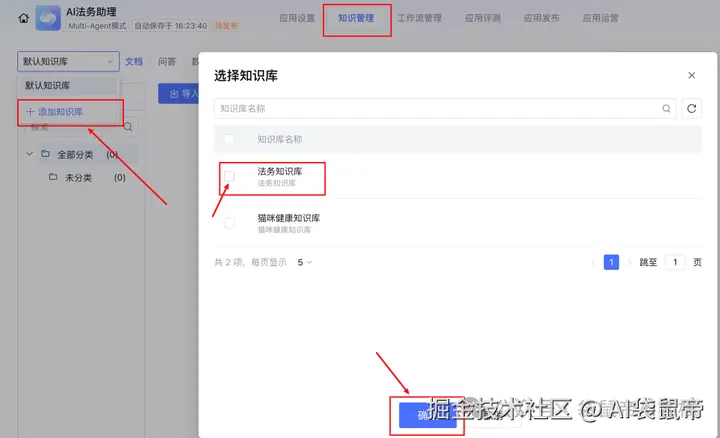
Task: Focus the 知识库名称 search field
Action: pos(445,108)
